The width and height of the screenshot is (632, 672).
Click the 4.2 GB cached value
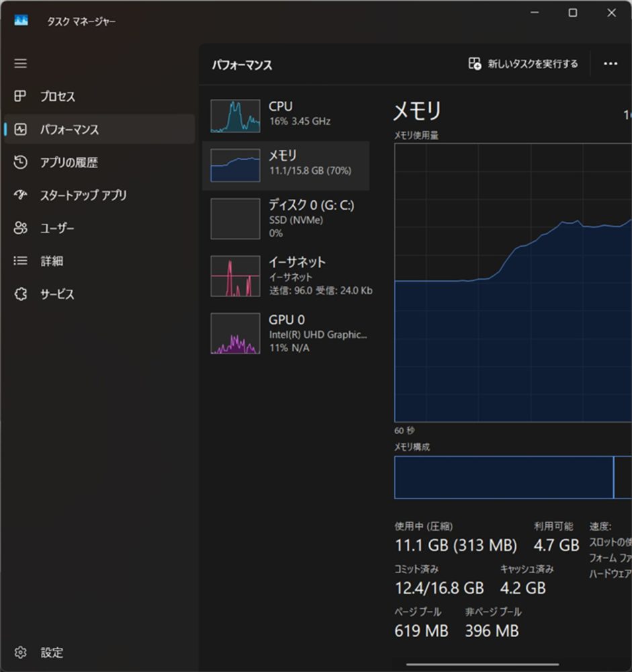[523, 588]
